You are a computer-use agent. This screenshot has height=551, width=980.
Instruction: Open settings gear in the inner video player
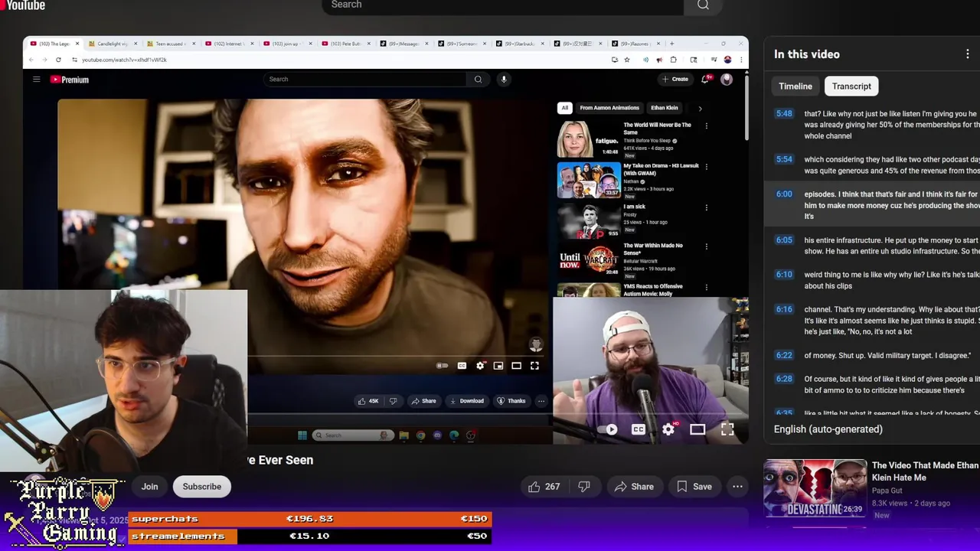[x=480, y=366]
